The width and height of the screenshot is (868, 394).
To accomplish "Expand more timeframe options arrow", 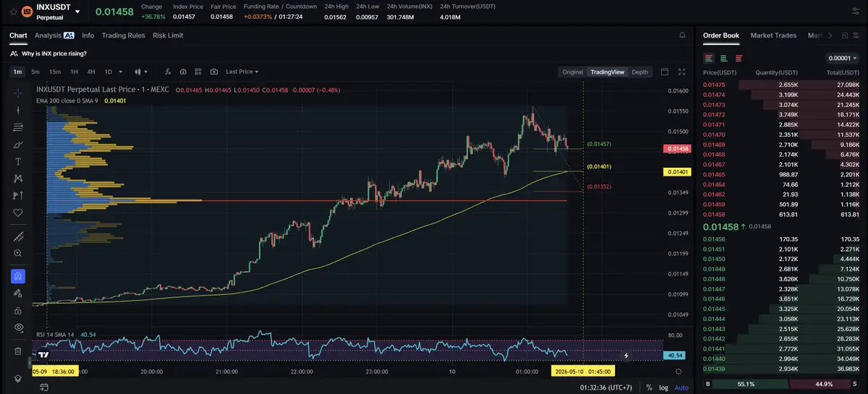I will point(120,72).
